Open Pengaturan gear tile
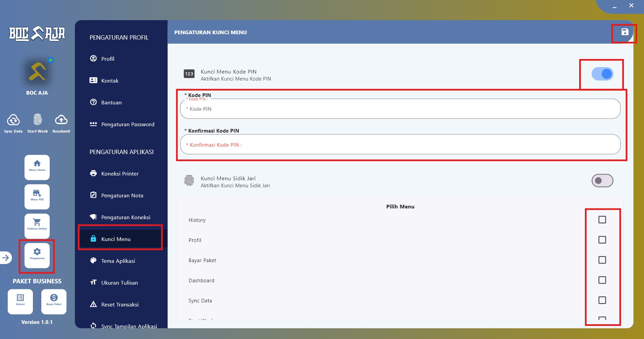 point(37,255)
